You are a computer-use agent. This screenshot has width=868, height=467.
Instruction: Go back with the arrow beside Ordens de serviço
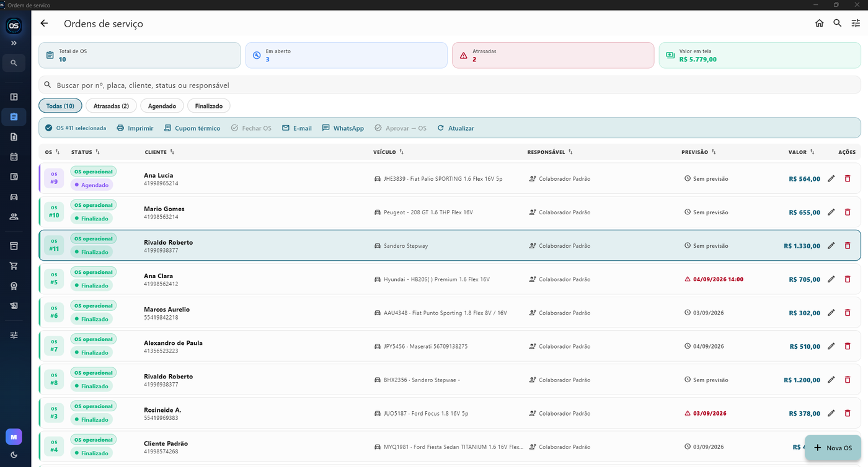click(x=44, y=24)
